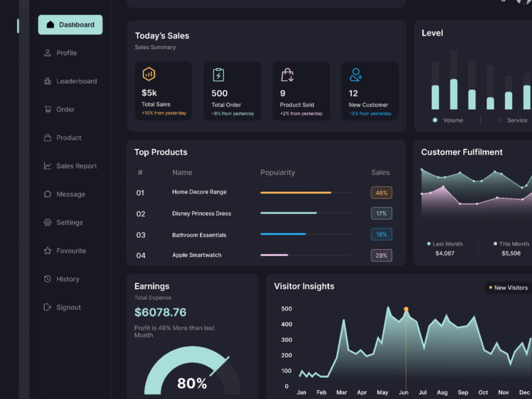Click the Product bag icon

47,137
